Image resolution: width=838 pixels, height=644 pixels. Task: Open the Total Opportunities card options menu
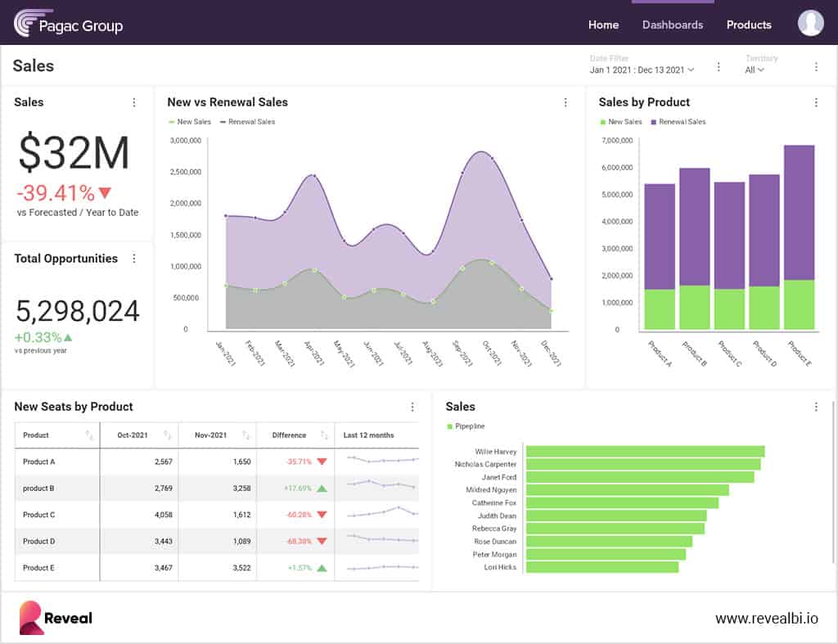pyautogui.click(x=133, y=259)
